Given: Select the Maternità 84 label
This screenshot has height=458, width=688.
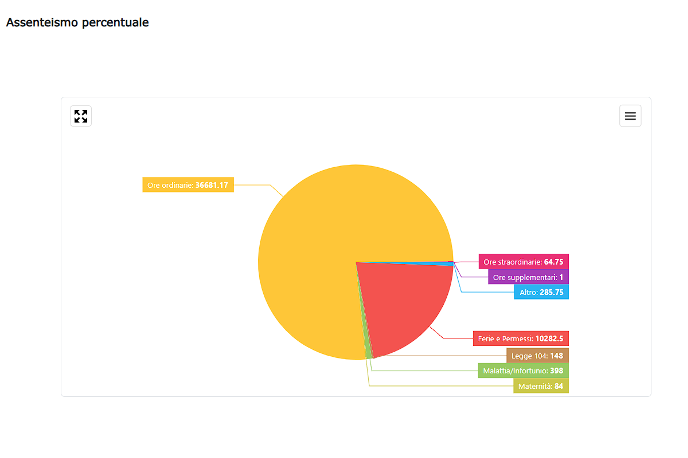Looking at the screenshot, I should coord(541,386).
